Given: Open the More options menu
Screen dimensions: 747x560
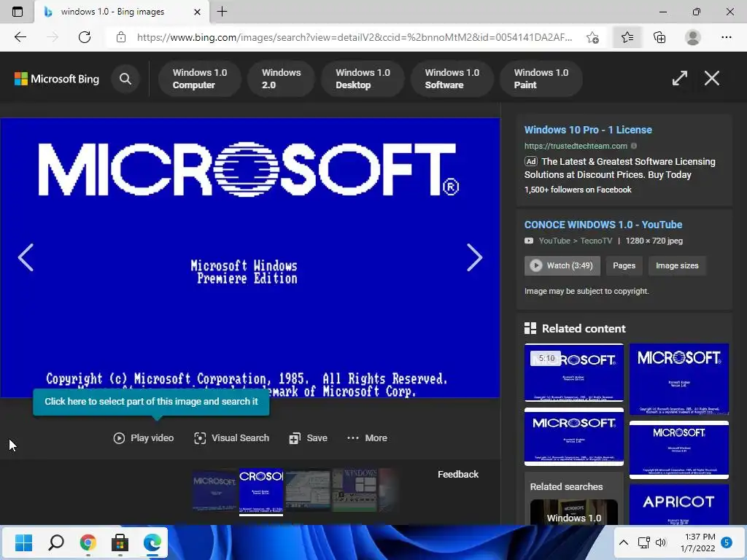Looking at the screenshot, I should point(367,437).
